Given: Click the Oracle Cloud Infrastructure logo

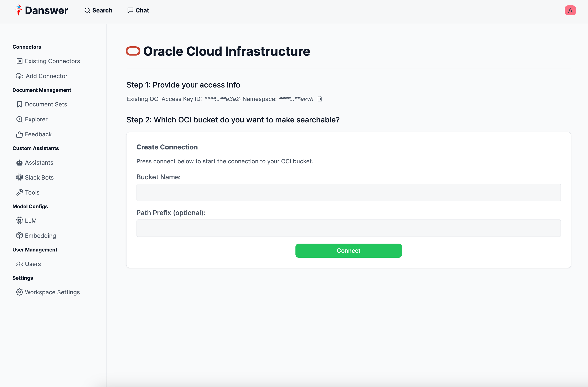Looking at the screenshot, I should (x=133, y=51).
